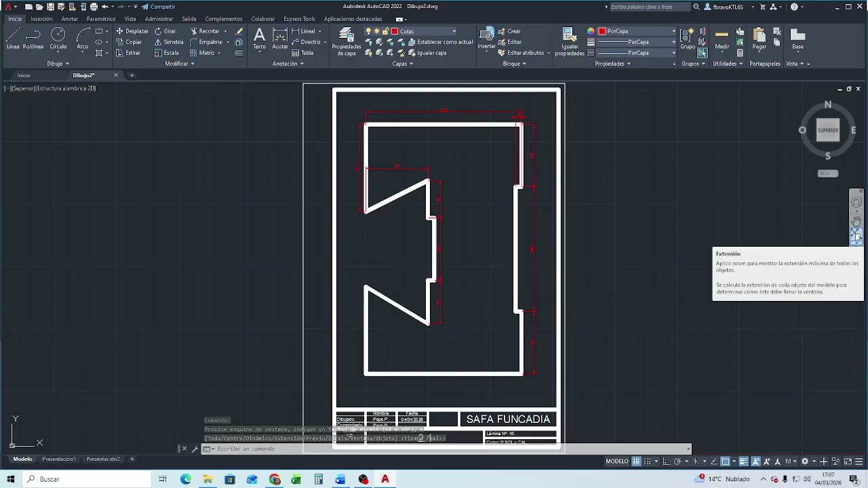
Task: Click the Compartir button
Action: click(159, 7)
